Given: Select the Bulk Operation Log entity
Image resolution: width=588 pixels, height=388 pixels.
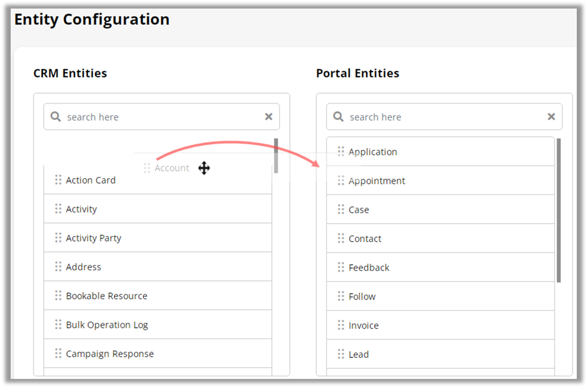Looking at the screenshot, I should click(x=107, y=325).
